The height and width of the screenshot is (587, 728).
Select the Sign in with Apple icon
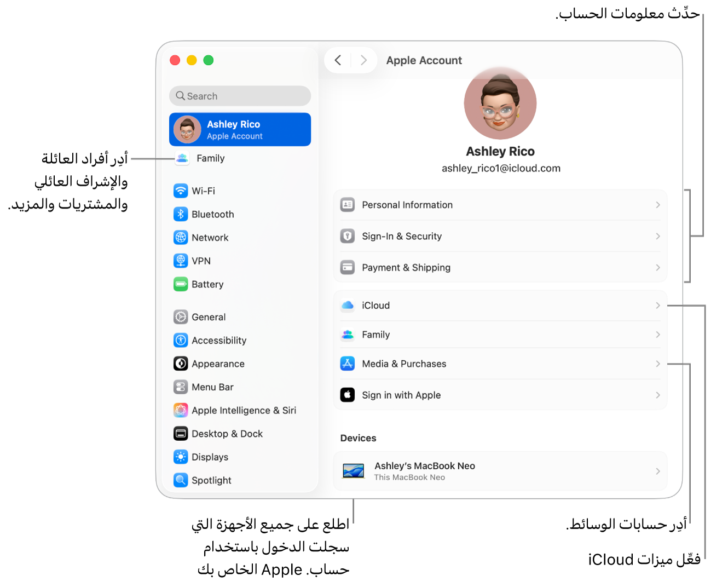[x=348, y=395]
